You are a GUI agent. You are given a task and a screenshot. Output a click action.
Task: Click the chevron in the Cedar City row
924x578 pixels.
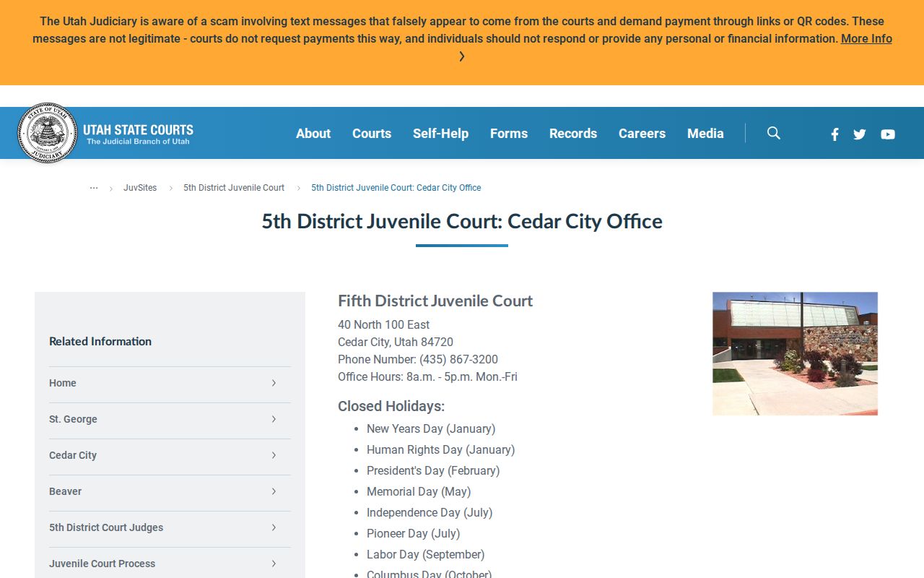coord(274,455)
